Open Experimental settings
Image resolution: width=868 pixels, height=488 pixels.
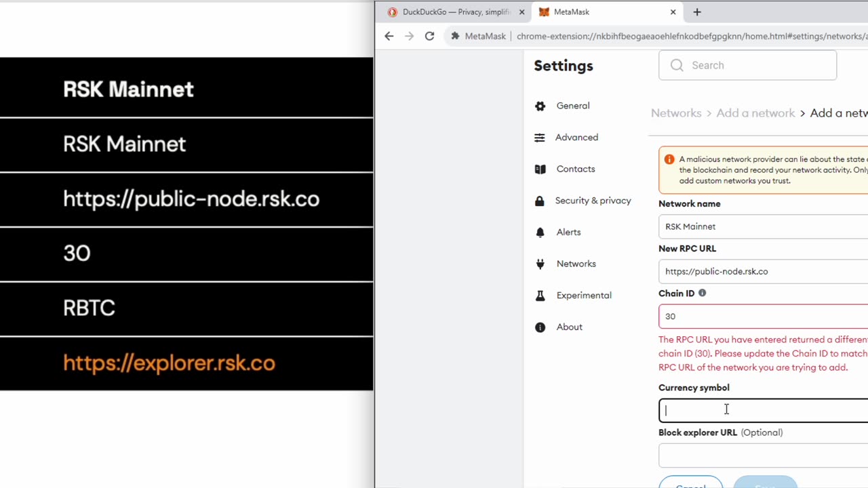(x=584, y=296)
